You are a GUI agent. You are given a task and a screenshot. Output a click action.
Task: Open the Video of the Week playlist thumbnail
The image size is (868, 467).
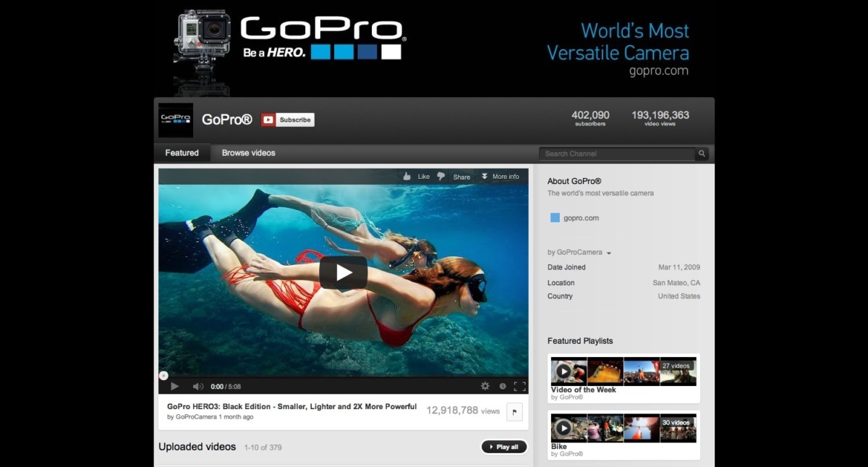(624, 371)
